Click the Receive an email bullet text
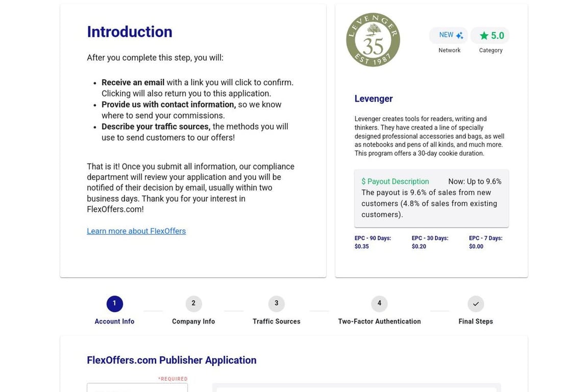The height and width of the screenshot is (392, 588). click(198, 88)
